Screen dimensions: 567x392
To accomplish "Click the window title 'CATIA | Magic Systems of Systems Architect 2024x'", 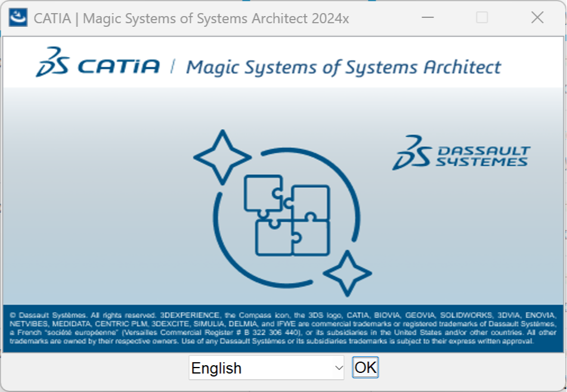I will [191, 18].
